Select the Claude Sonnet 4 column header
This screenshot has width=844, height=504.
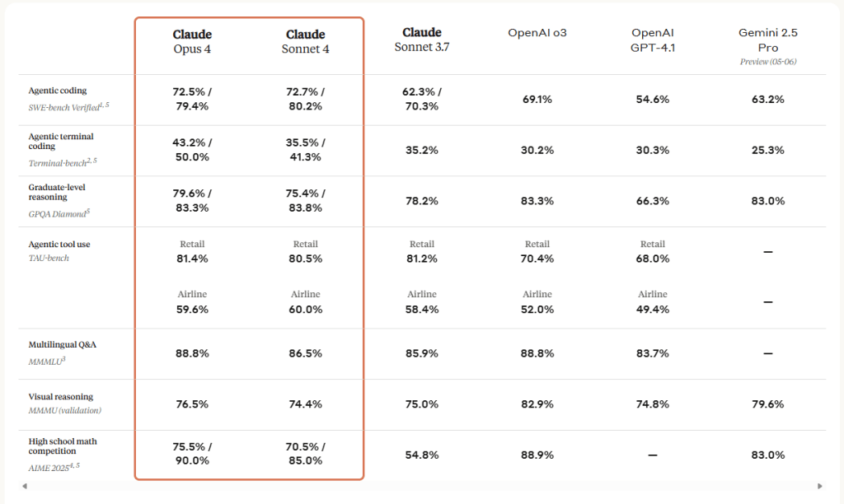[305, 41]
